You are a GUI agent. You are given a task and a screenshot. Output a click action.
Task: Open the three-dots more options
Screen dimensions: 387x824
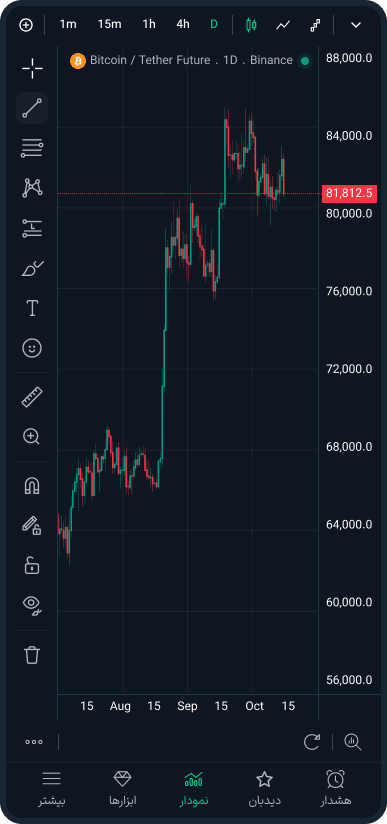pos(34,742)
